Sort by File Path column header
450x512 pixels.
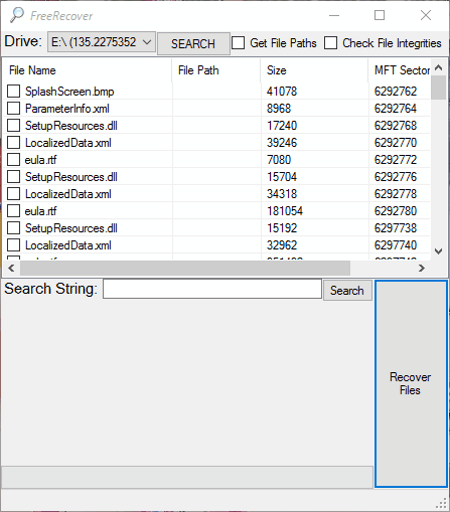pyautogui.click(x=216, y=70)
